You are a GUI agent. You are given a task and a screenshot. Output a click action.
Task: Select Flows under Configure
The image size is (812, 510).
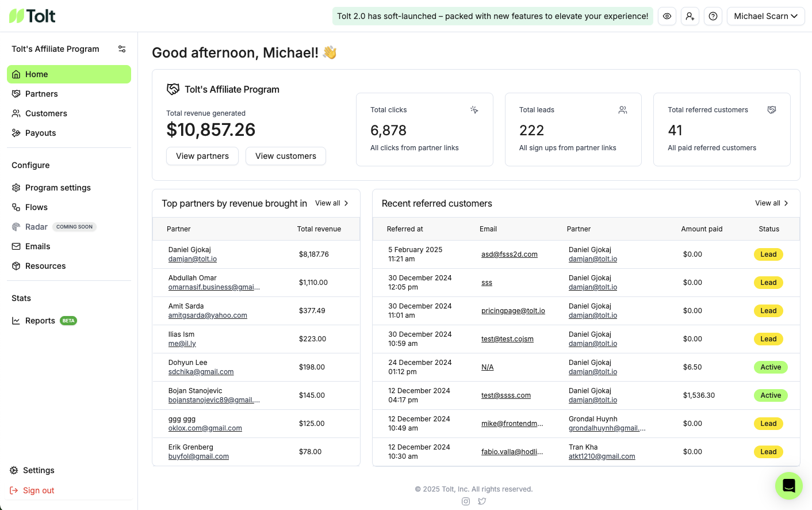36,207
